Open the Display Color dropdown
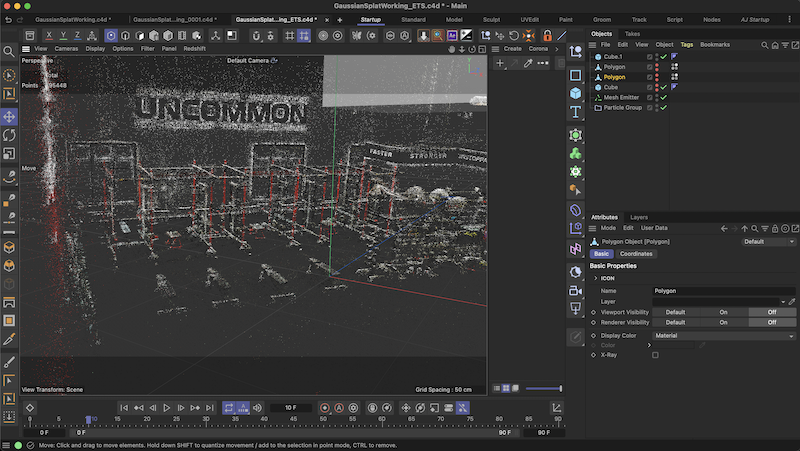The height and width of the screenshot is (451, 800). tap(724, 336)
